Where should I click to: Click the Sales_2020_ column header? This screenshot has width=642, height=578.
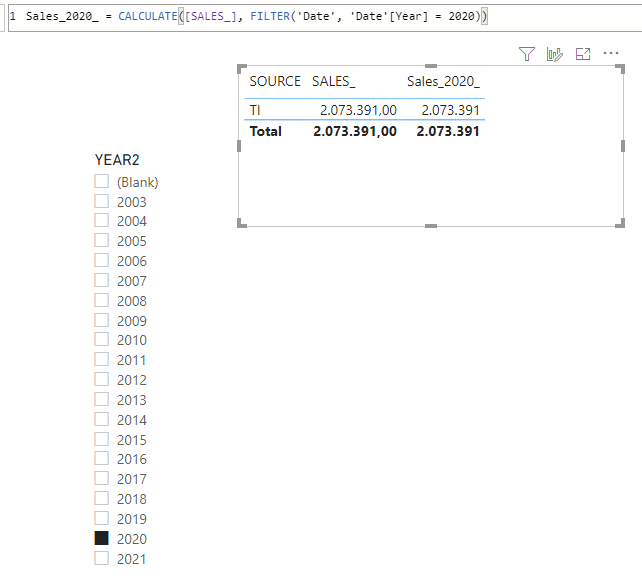click(x=443, y=81)
